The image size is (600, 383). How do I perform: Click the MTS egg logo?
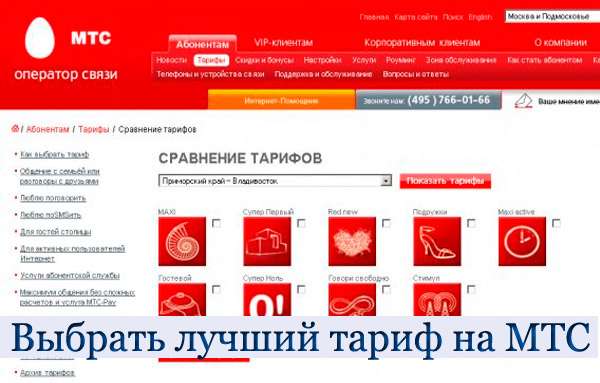pos(40,38)
